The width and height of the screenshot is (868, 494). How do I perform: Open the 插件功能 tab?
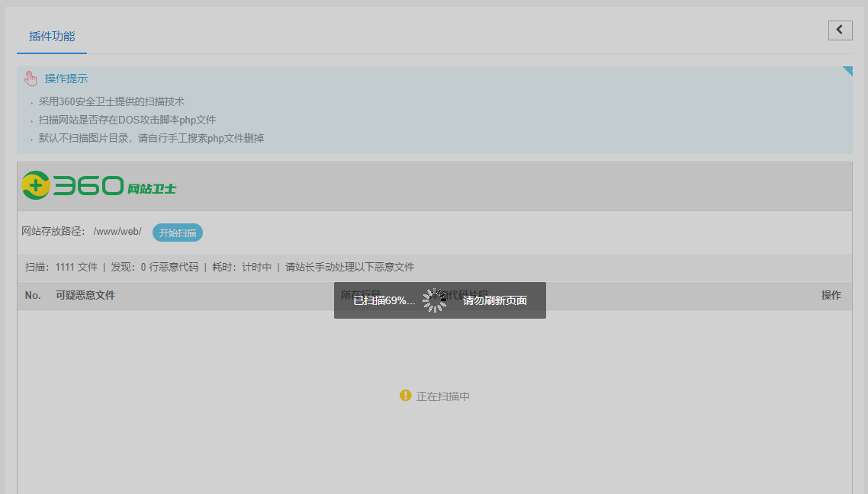[x=51, y=37]
